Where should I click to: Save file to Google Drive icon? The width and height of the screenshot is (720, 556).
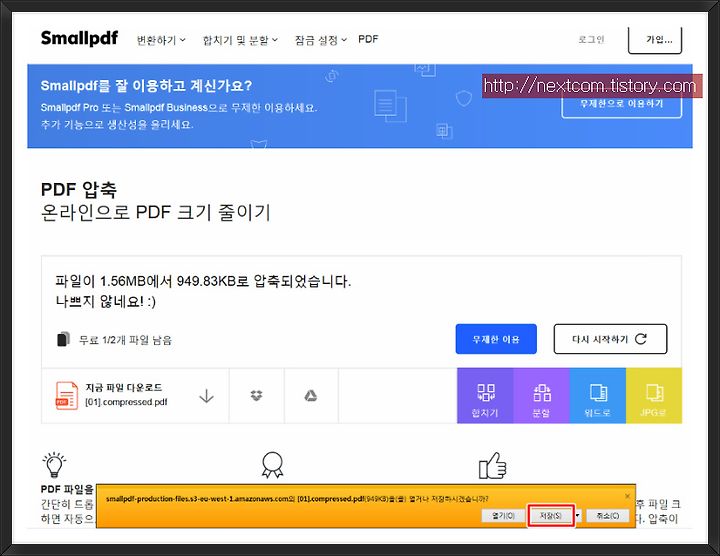coord(311,395)
